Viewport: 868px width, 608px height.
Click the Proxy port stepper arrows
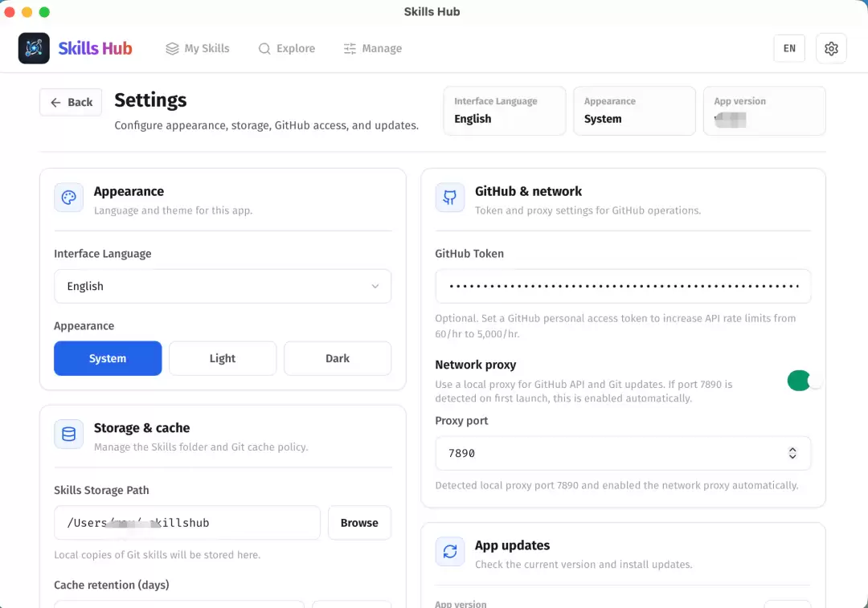coord(792,453)
